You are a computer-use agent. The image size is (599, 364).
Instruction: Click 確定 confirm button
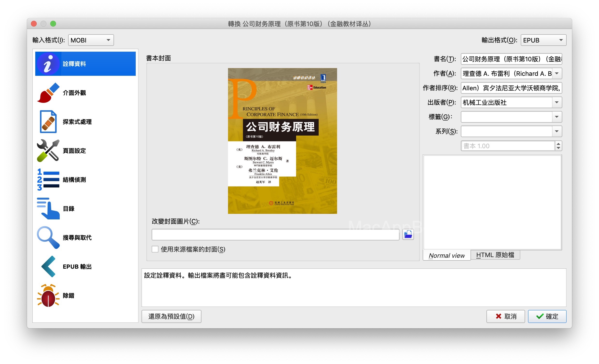tap(547, 316)
